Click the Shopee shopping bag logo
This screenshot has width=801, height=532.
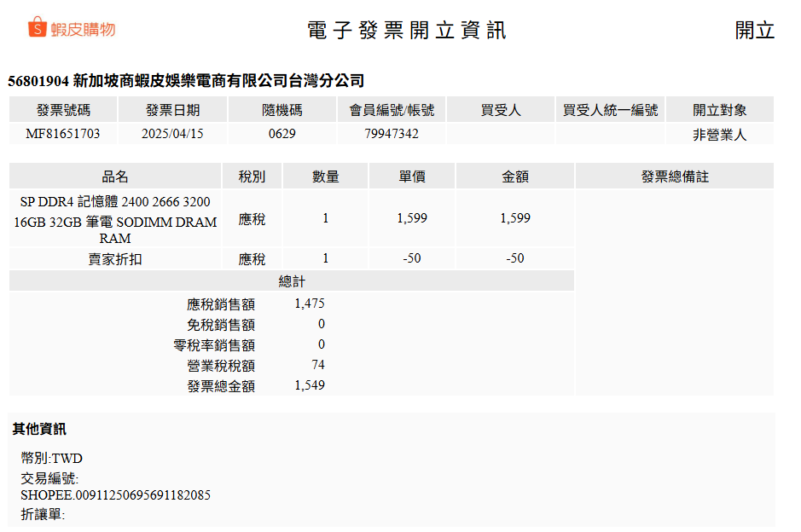click(x=38, y=28)
